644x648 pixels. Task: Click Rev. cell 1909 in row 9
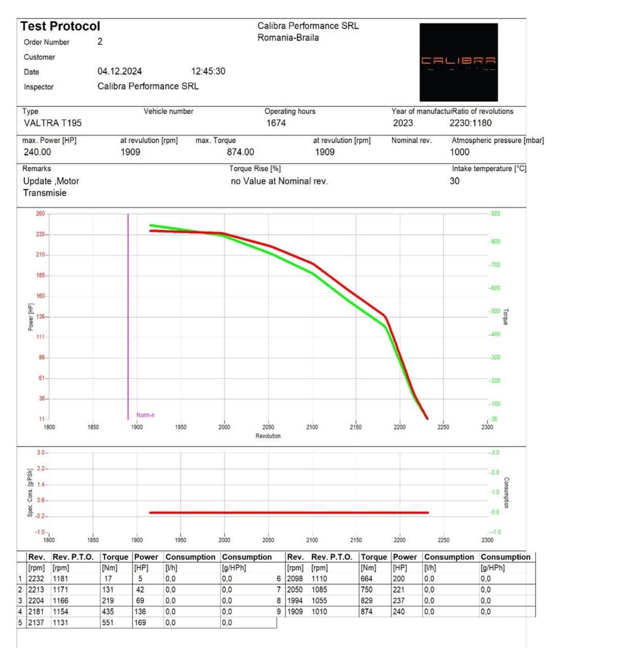point(295,612)
